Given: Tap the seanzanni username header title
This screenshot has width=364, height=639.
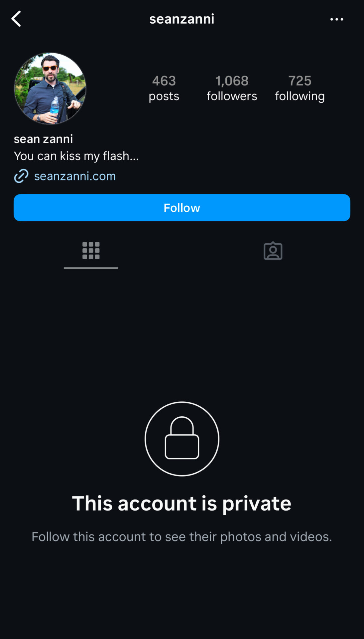Looking at the screenshot, I should click(182, 19).
